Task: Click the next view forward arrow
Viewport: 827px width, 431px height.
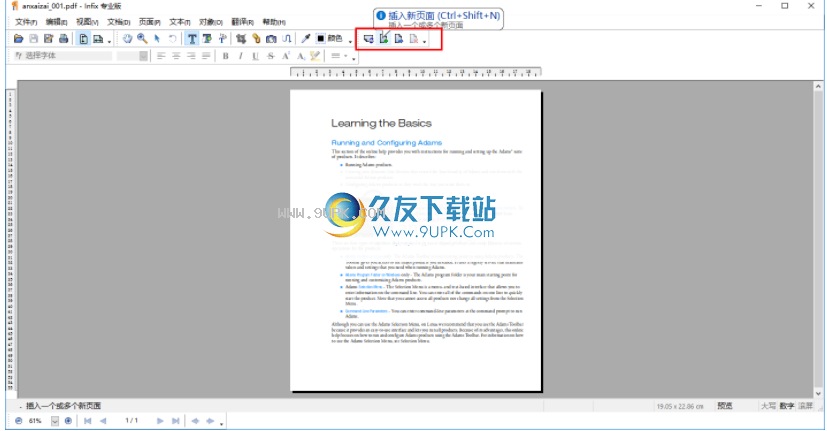Action: (x=210, y=420)
